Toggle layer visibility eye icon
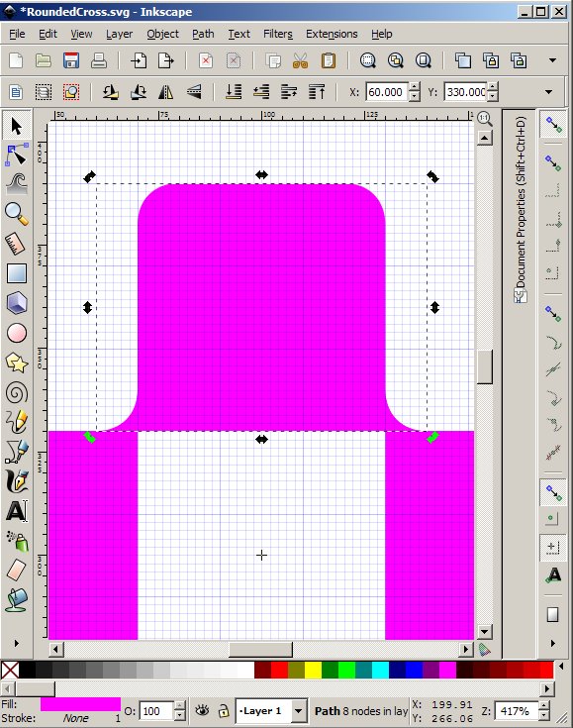Screen dimensions: 573x728 202,710
